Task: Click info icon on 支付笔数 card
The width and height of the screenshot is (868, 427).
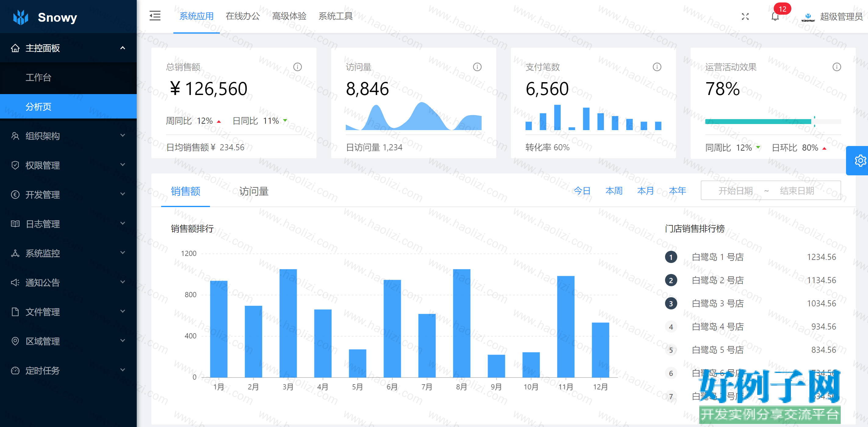Action: [x=657, y=67]
